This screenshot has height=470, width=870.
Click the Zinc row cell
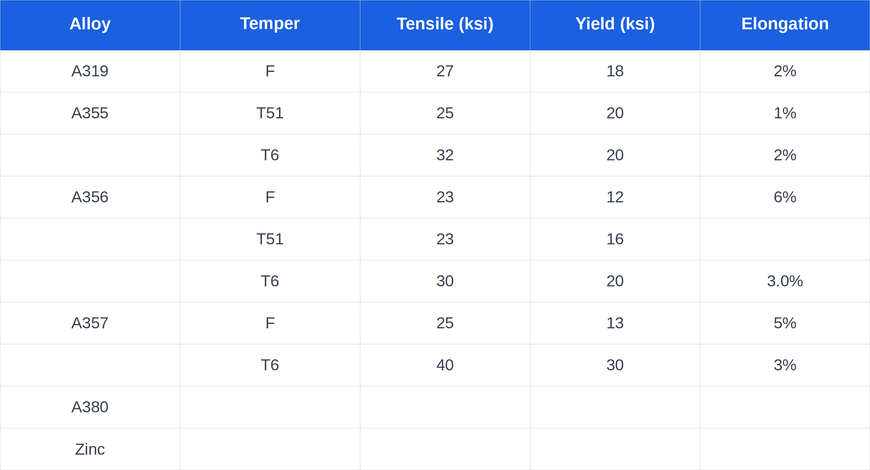point(90,449)
